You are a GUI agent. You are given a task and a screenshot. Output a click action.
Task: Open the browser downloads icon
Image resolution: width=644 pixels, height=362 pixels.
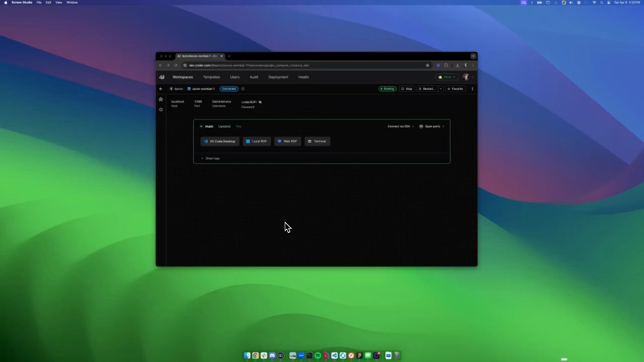457,65
